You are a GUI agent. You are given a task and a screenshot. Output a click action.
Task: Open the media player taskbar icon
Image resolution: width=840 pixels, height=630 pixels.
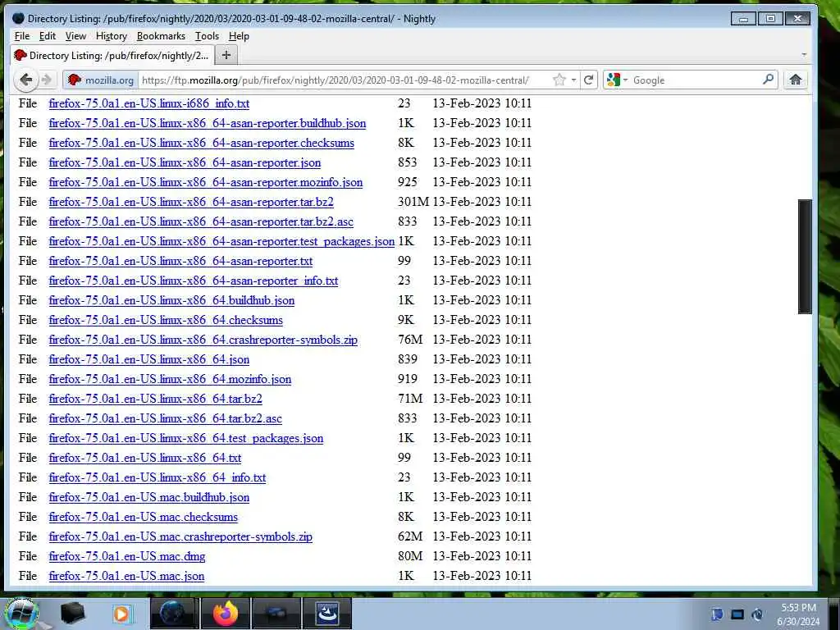point(121,614)
